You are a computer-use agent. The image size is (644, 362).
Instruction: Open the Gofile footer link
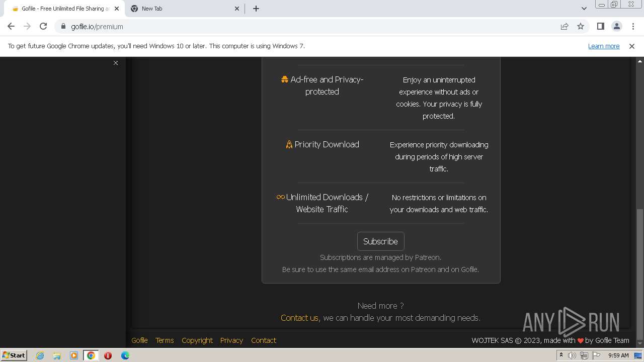[x=139, y=340]
